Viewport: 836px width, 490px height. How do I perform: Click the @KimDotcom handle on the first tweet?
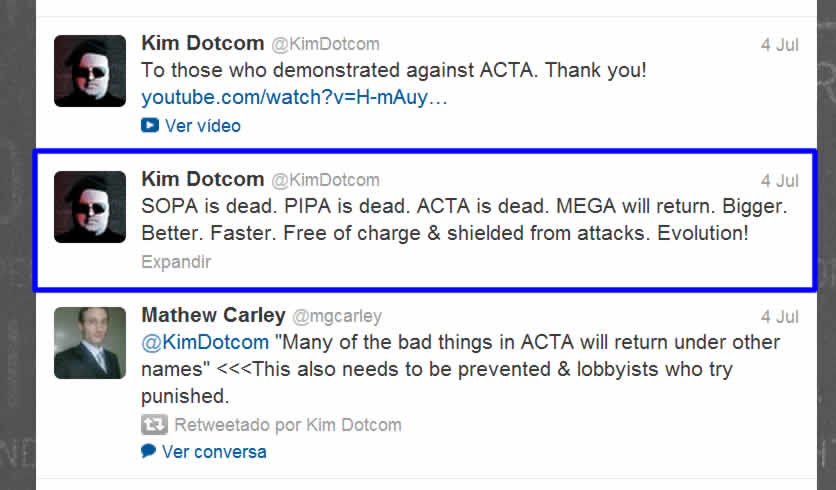pyautogui.click(x=326, y=45)
